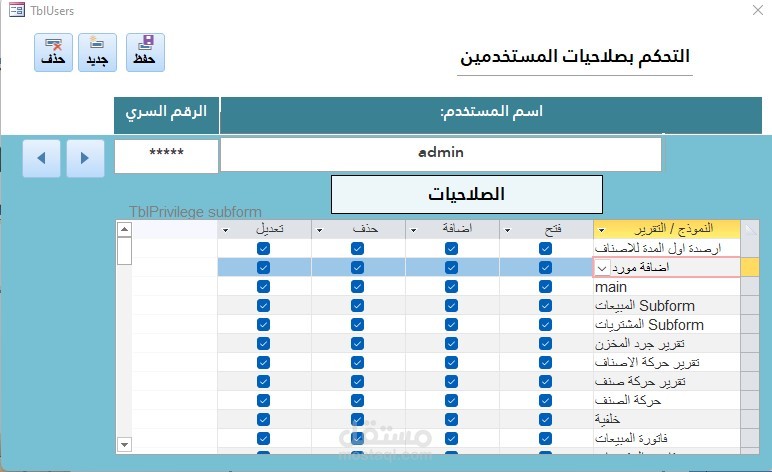Click the تقرير حركة الاصناف cell
Image resolution: width=772 pixels, height=472 pixels.
point(667,362)
